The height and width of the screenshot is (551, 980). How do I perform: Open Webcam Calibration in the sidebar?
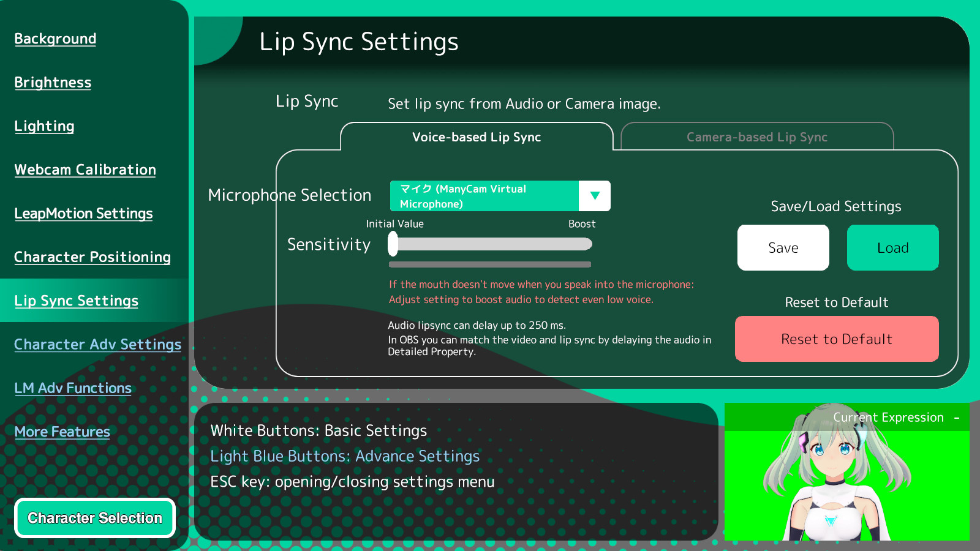click(x=85, y=170)
